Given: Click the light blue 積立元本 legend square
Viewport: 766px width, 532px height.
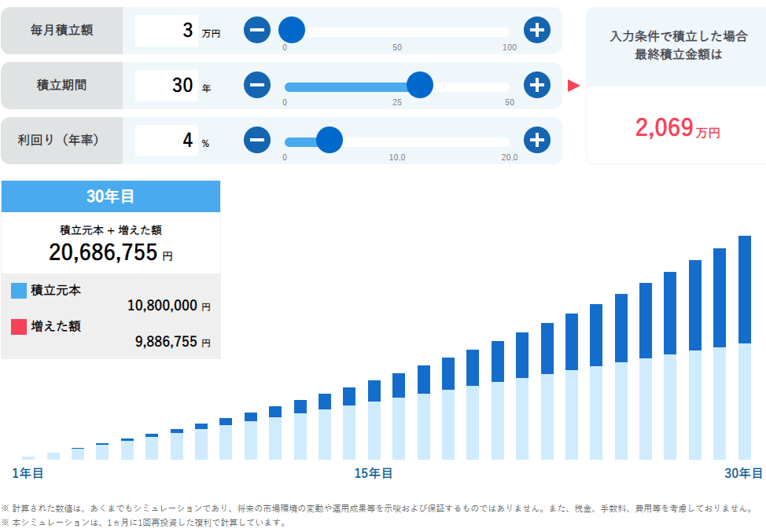Looking at the screenshot, I should coord(19,291).
